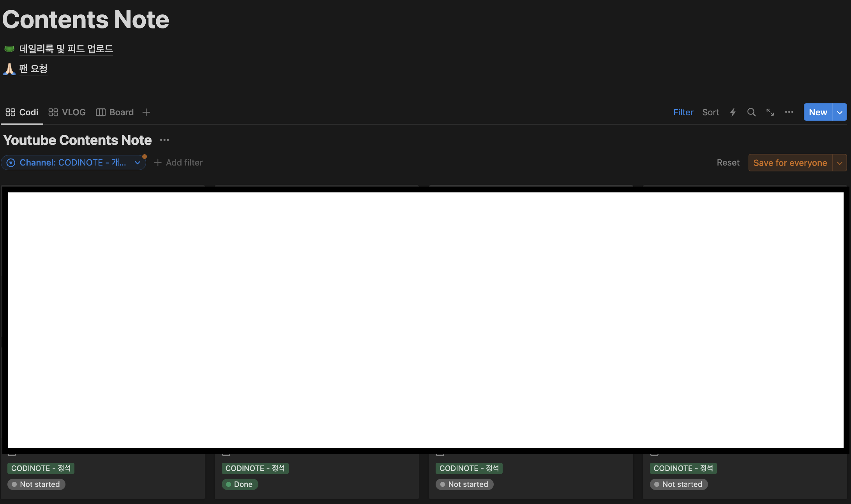Select the Codi view tab
This screenshot has width=851, height=504.
click(x=22, y=112)
